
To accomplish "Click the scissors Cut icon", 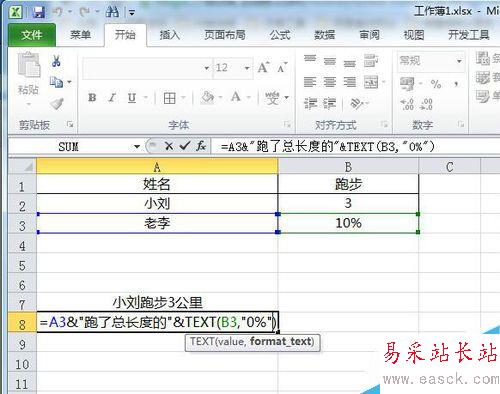I will [56, 61].
